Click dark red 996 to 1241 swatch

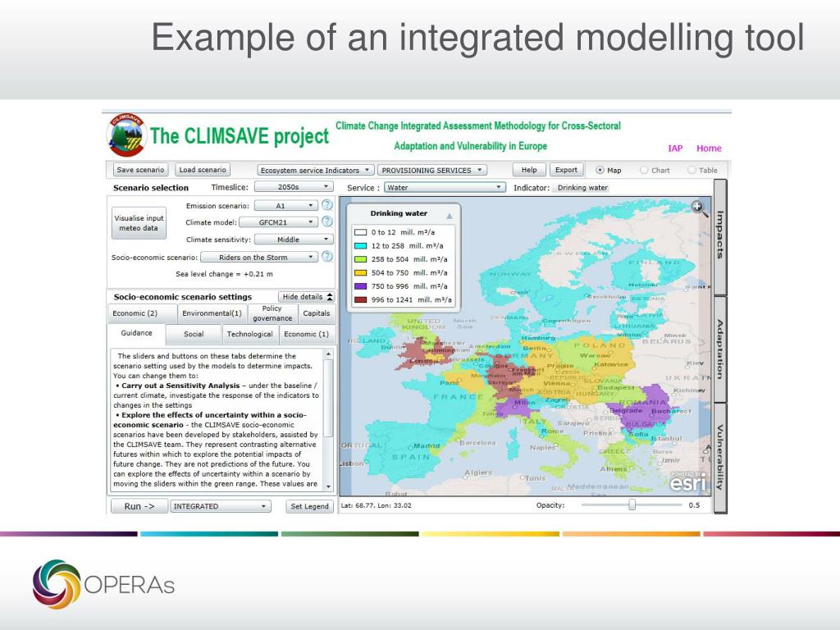pyautogui.click(x=361, y=299)
